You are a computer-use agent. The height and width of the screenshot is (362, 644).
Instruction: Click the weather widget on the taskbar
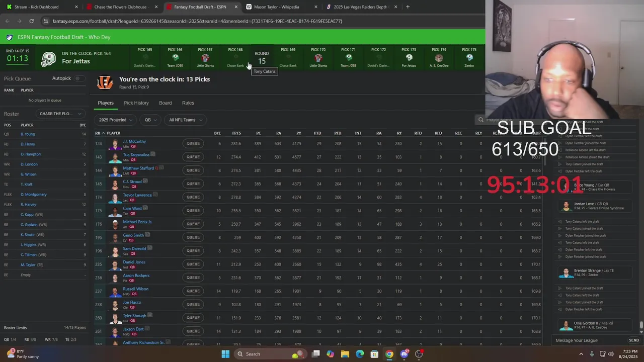pyautogui.click(x=23, y=354)
